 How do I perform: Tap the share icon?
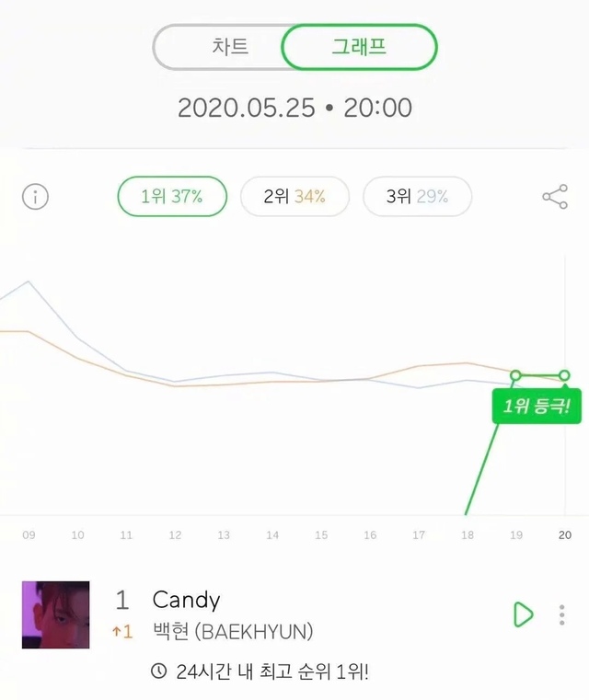coord(555,196)
